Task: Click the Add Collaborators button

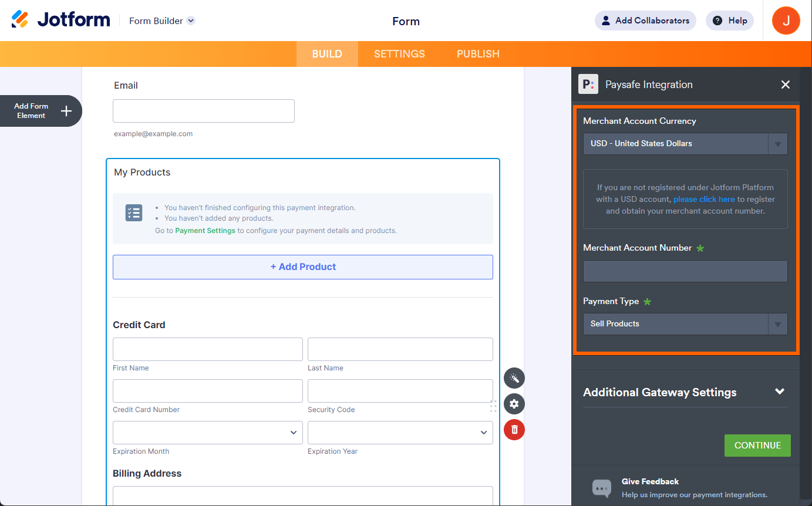Action: coord(645,21)
